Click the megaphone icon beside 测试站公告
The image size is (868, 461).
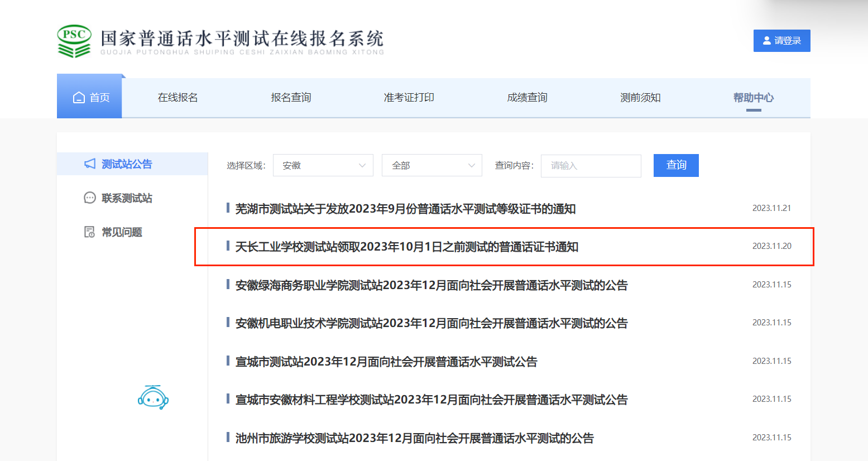[x=90, y=164]
